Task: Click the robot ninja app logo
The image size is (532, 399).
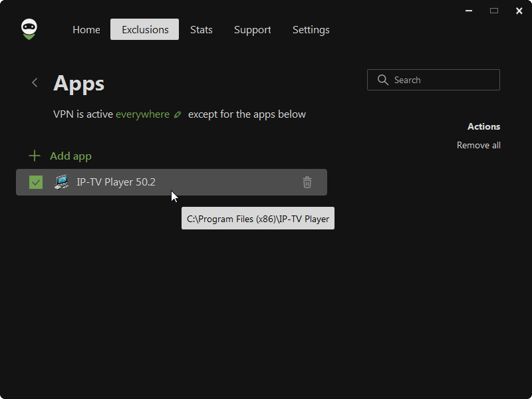Action: coord(29,29)
